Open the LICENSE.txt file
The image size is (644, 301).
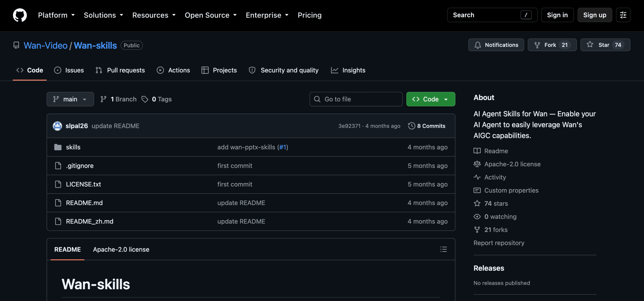click(84, 184)
